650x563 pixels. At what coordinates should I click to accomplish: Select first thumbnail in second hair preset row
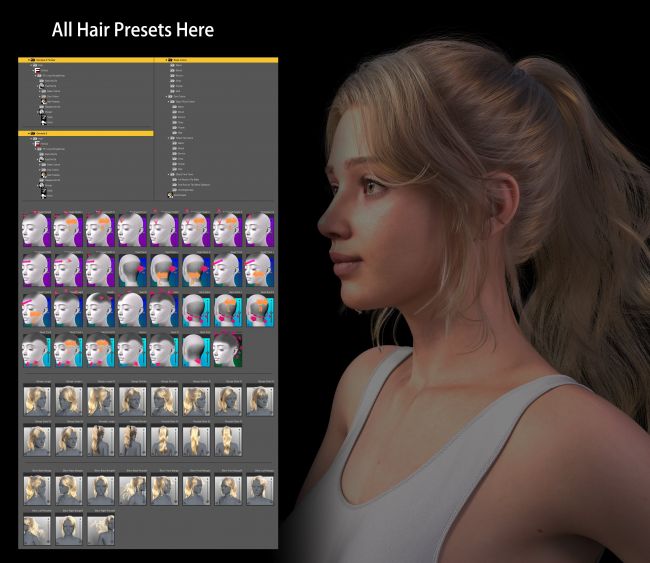click(37, 440)
